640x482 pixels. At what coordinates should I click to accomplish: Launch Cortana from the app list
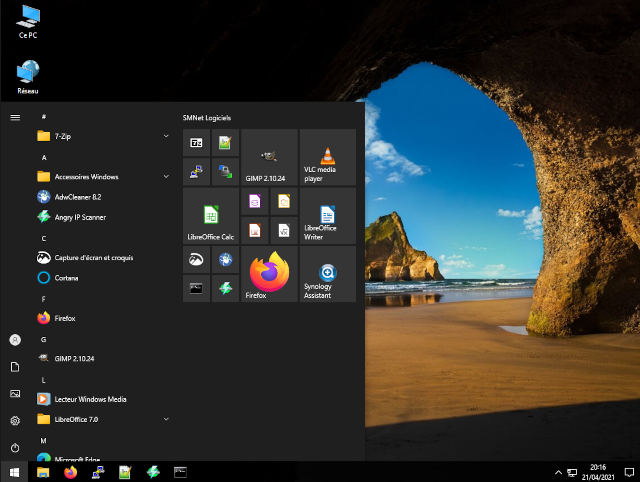102,278
